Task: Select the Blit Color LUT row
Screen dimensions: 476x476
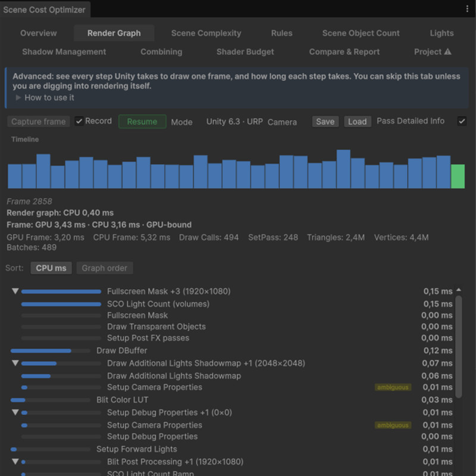Action: click(x=231, y=400)
